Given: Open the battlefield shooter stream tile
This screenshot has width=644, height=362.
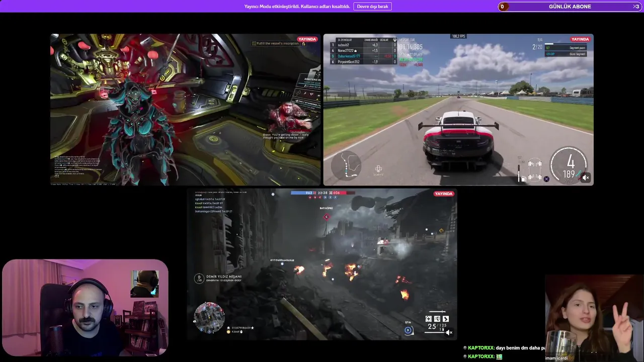Looking at the screenshot, I should click(322, 264).
